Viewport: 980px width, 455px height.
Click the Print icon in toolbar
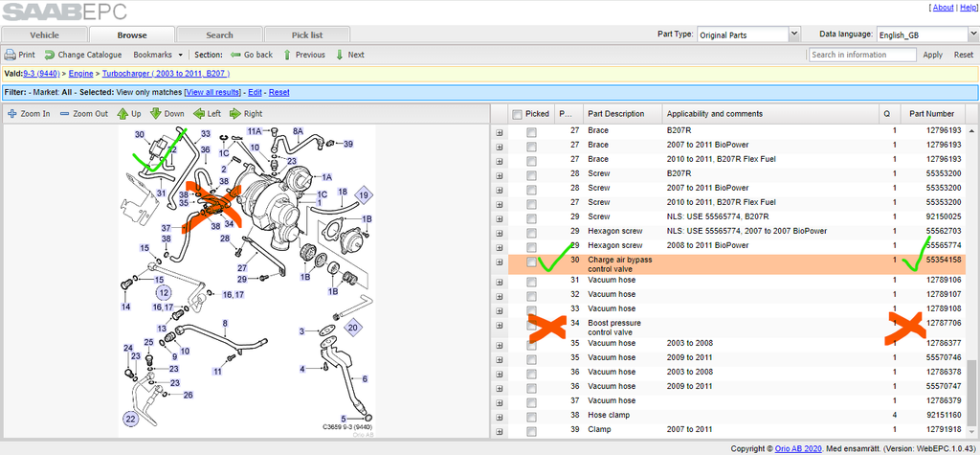(10, 55)
